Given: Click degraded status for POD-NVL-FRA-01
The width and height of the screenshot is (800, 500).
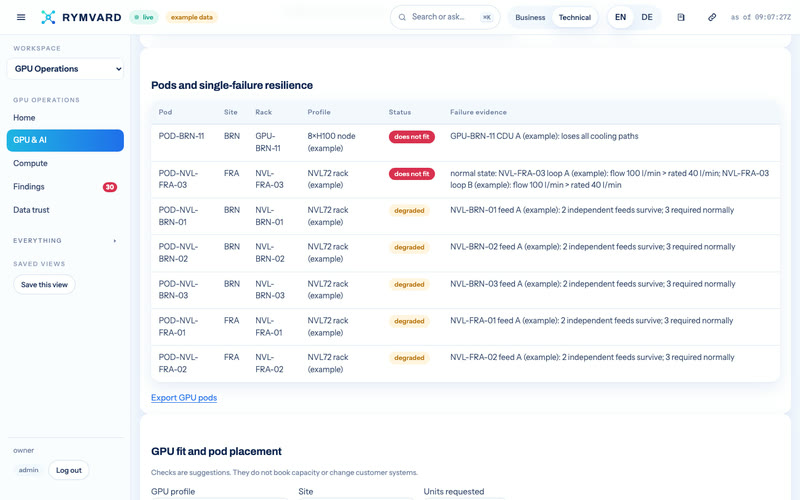Looking at the screenshot, I should pyautogui.click(x=409, y=321).
